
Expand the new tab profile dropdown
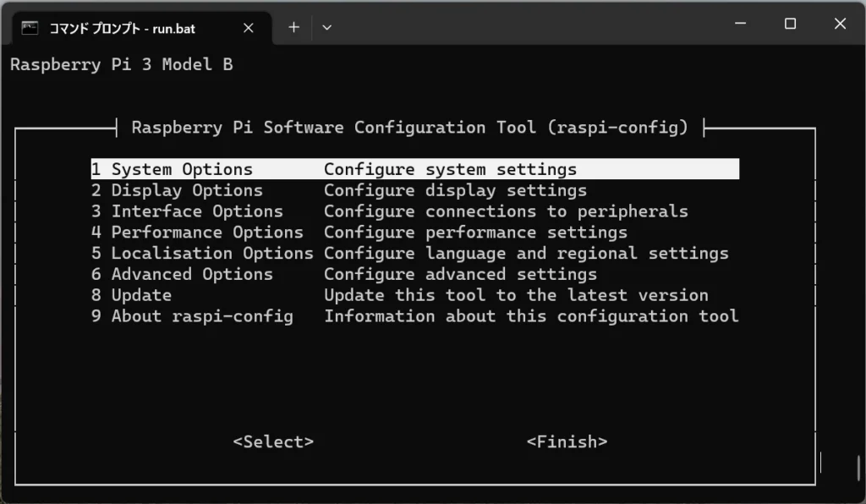coord(327,27)
